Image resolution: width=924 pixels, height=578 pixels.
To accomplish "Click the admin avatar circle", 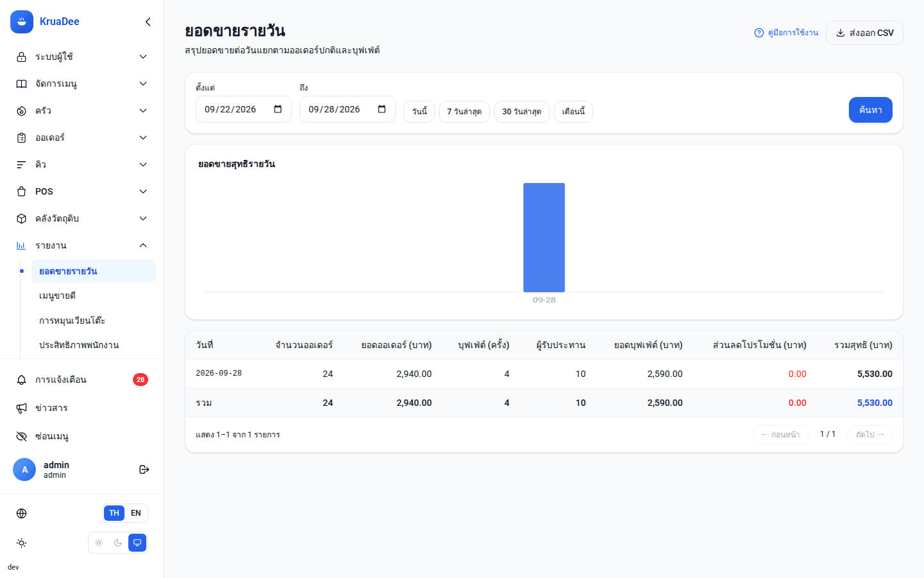I will point(24,469).
